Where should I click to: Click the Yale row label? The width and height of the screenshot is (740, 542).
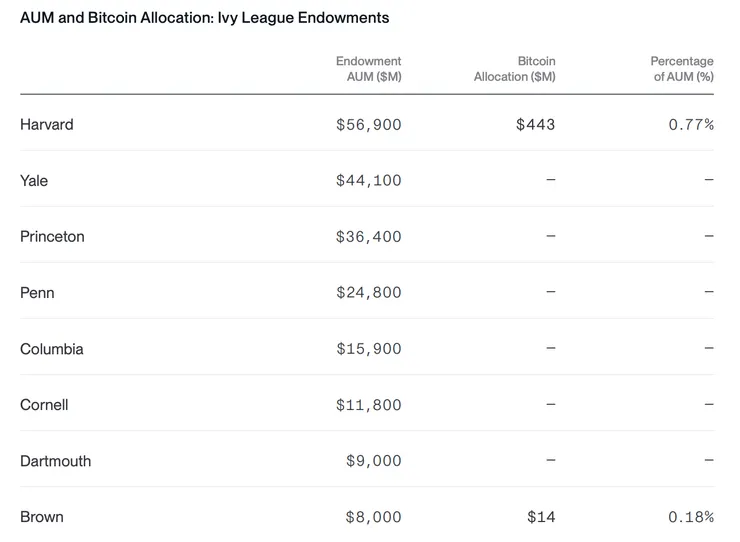(34, 181)
